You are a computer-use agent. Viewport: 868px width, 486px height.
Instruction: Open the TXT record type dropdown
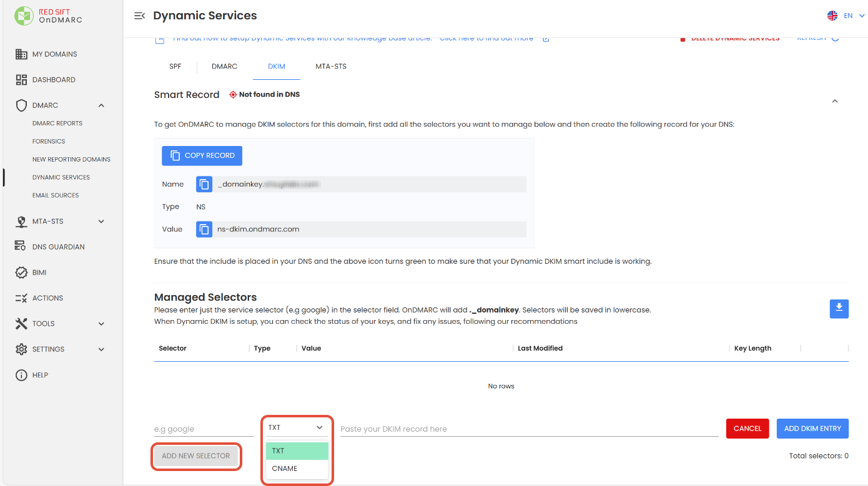click(x=297, y=427)
